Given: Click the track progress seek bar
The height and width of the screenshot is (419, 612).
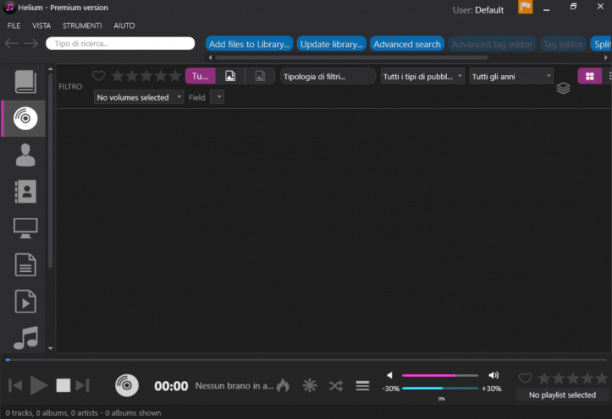Looking at the screenshot, I should pos(306,360).
